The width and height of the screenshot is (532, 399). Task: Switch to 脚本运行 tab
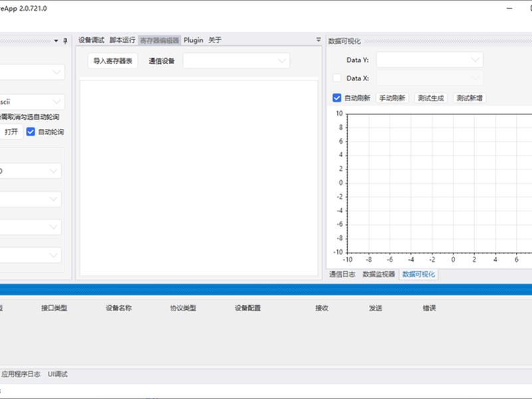[x=122, y=40]
